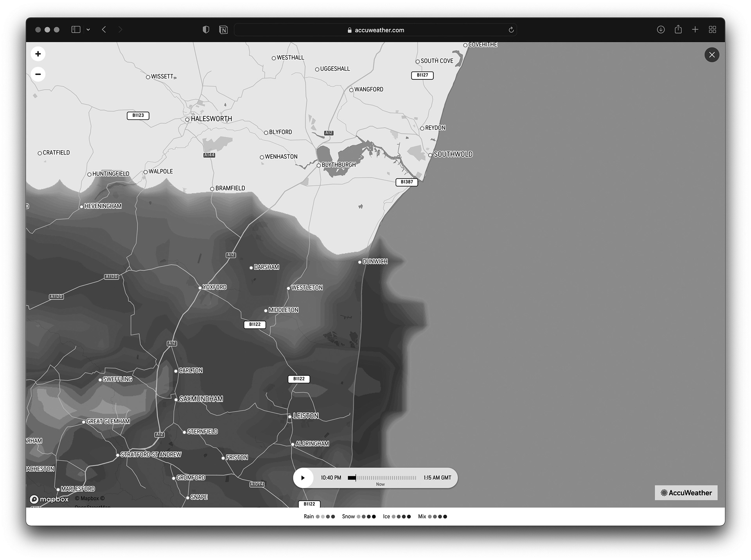
Task: Click Leiston town label
Action: 306,416
